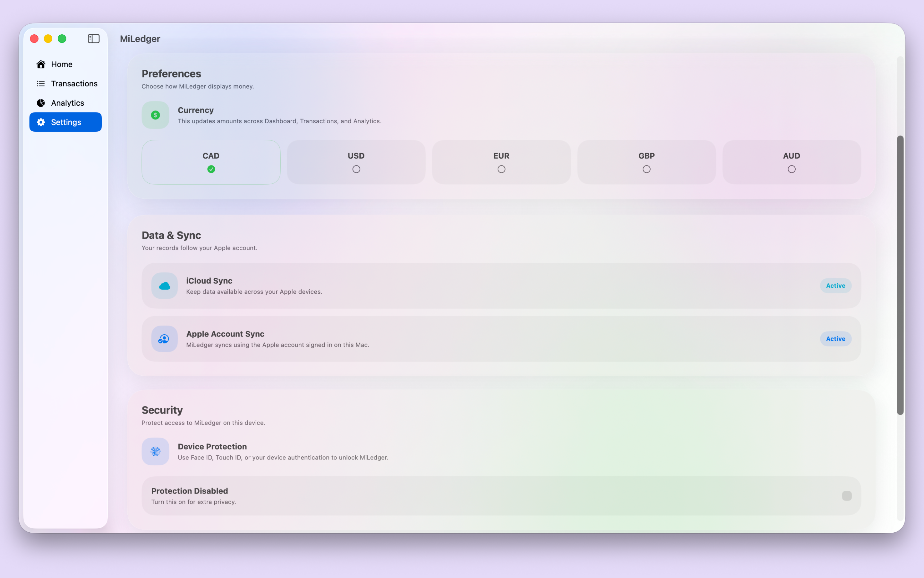Screen dimensions: 924x578
Task: Click the Settings gear icon
Action: 41,122
